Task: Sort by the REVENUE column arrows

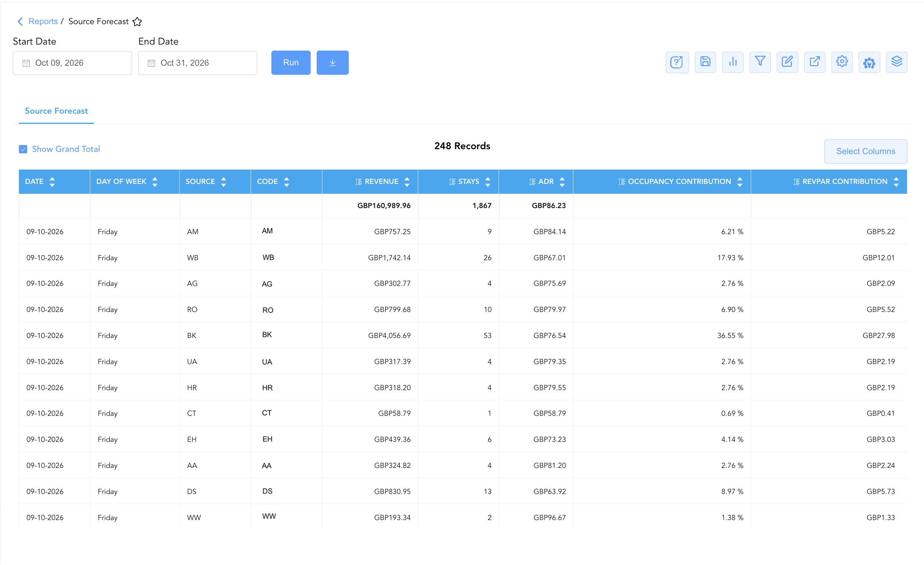Action: 407,182
